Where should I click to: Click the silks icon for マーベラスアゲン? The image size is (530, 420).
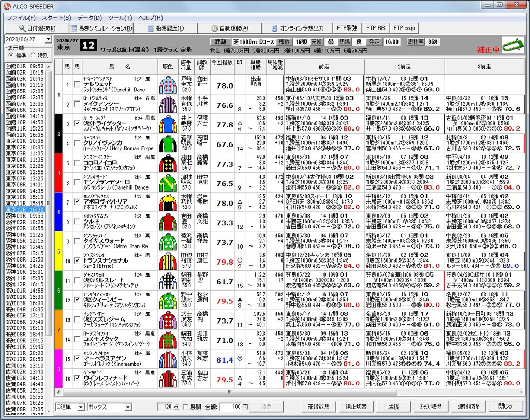(x=168, y=359)
